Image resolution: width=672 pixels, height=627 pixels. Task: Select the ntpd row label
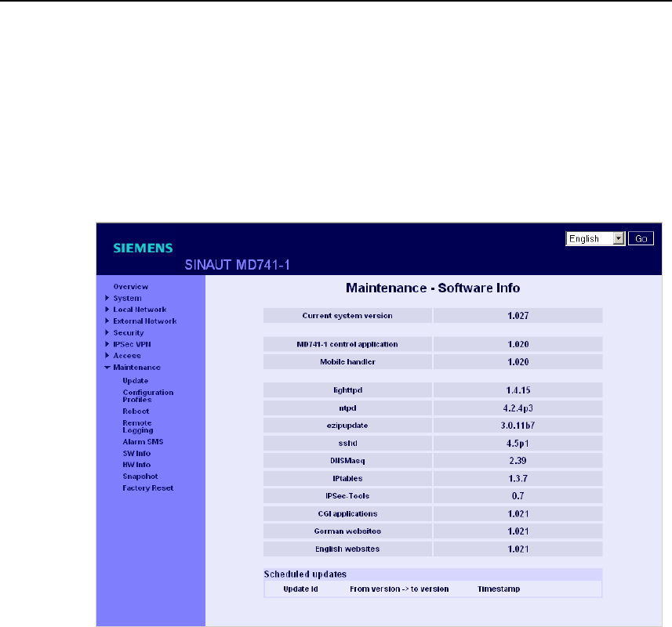pos(347,408)
